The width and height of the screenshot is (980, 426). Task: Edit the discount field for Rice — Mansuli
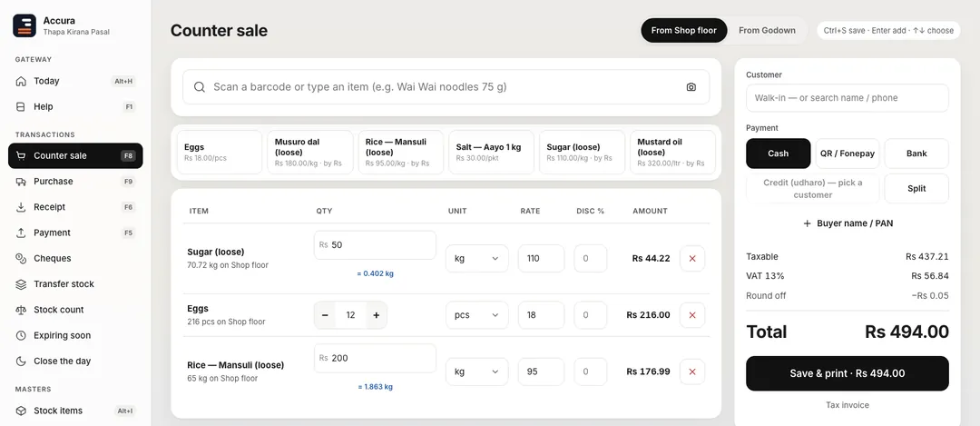coord(591,372)
